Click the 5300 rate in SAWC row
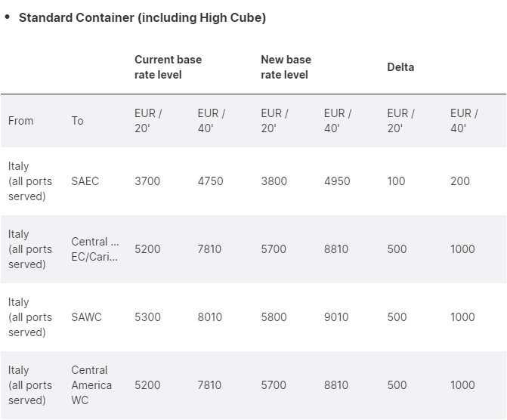 (x=147, y=317)
